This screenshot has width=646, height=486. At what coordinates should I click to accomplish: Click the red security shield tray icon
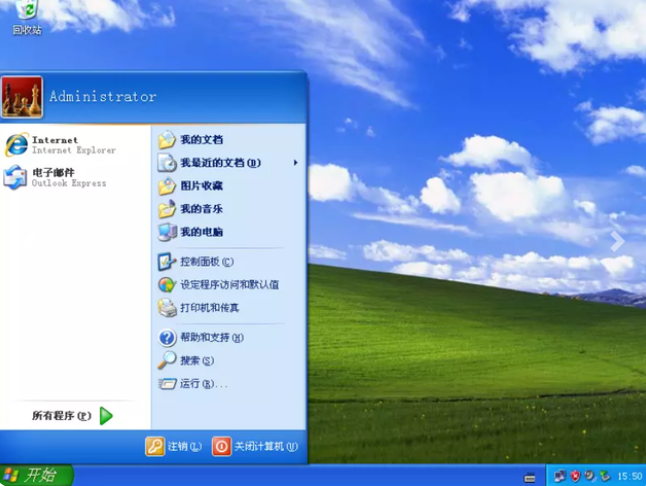(x=576, y=476)
